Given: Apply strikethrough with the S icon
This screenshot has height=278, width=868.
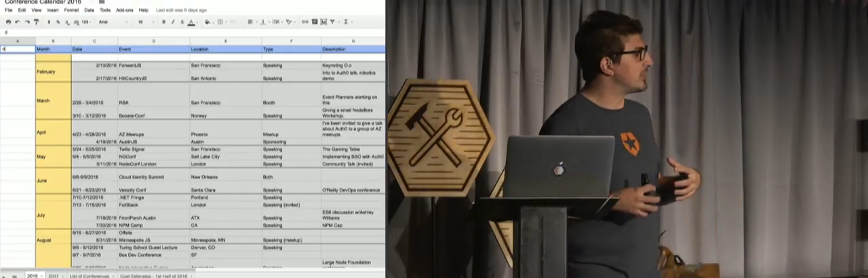Looking at the screenshot, I should 182,22.
